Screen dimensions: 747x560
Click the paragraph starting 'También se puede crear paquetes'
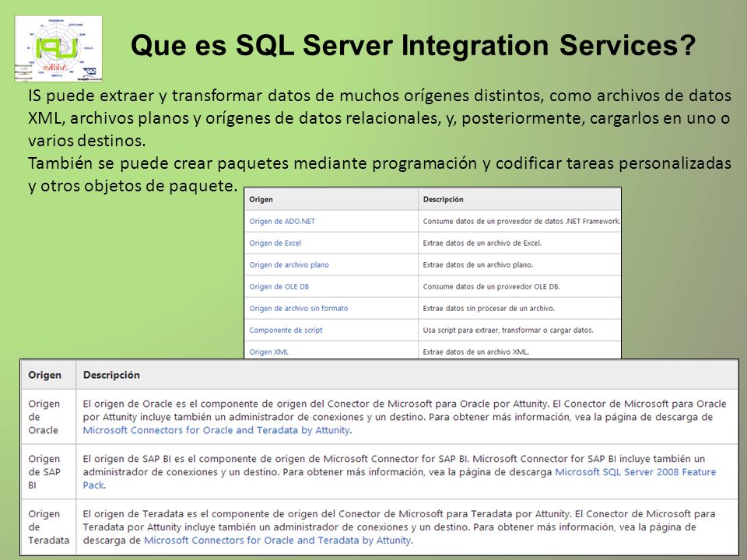379,174
